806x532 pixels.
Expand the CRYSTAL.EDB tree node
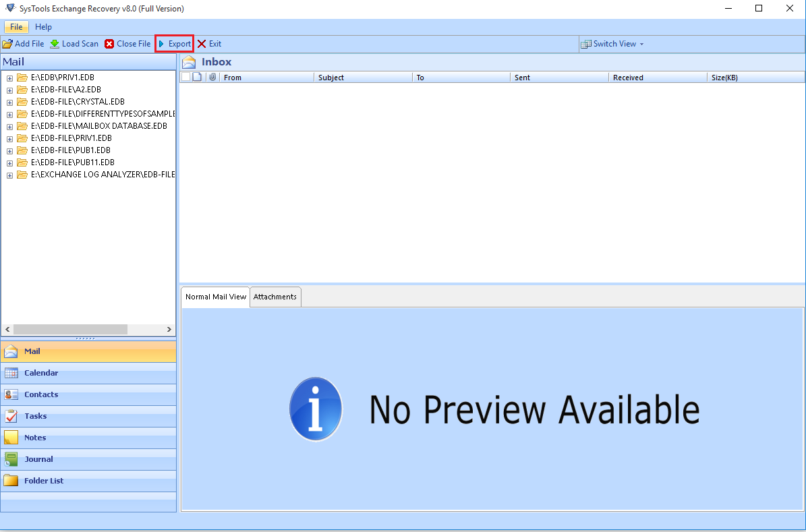[x=9, y=102]
